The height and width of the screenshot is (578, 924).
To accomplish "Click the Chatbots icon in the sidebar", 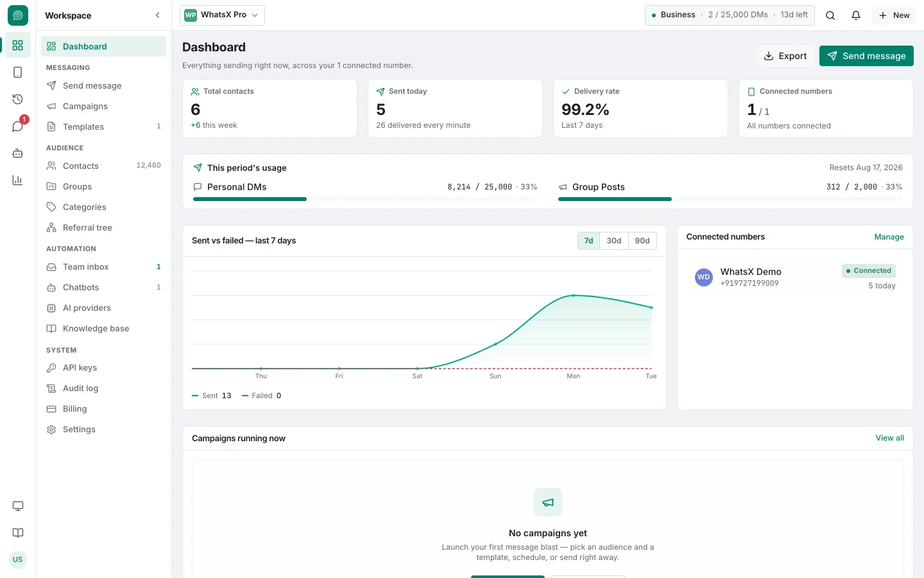I will click(51, 287).
